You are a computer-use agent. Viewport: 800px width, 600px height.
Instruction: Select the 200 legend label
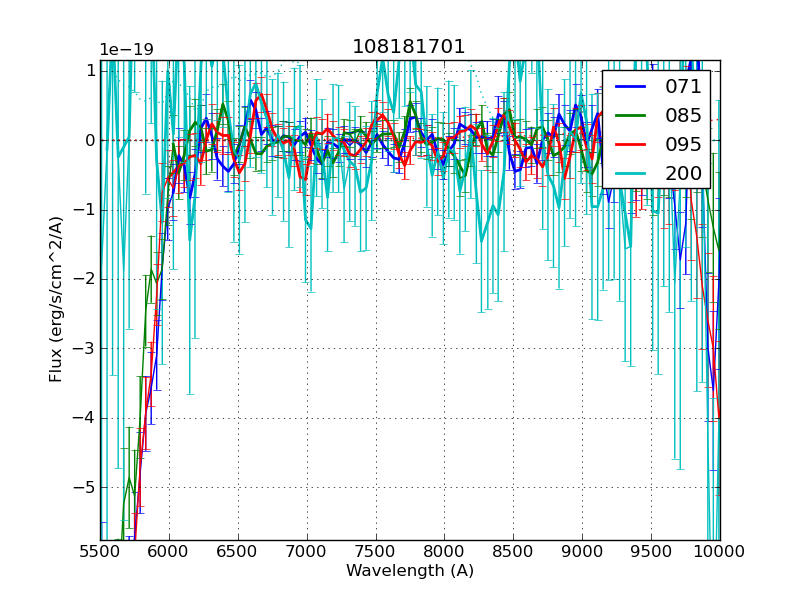click(x=683, y=173)
